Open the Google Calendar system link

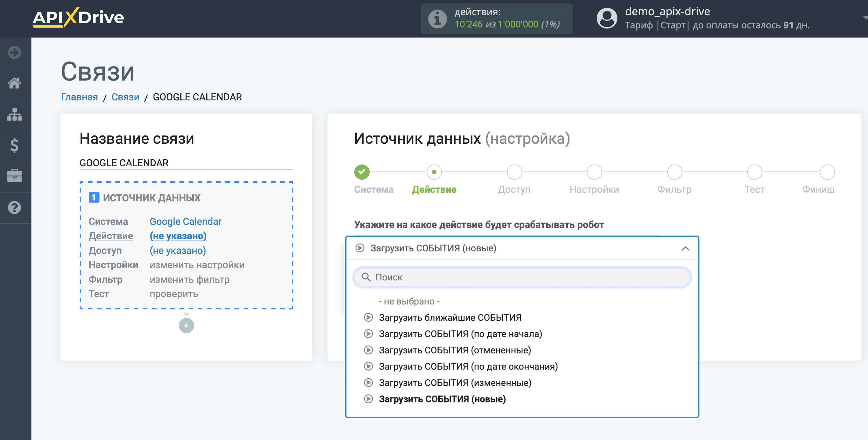[185, 221]
